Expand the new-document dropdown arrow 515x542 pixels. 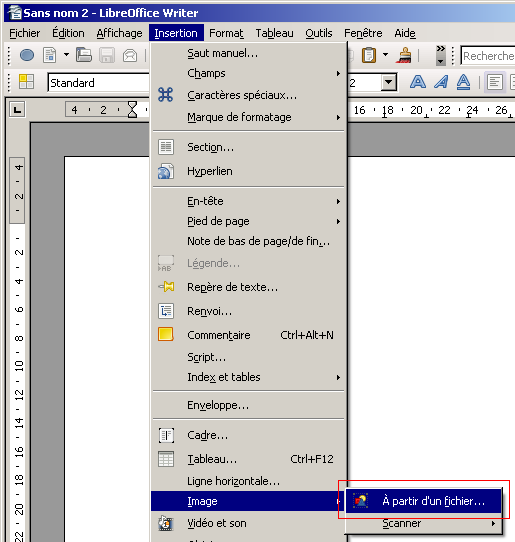[x=66, y=55]
